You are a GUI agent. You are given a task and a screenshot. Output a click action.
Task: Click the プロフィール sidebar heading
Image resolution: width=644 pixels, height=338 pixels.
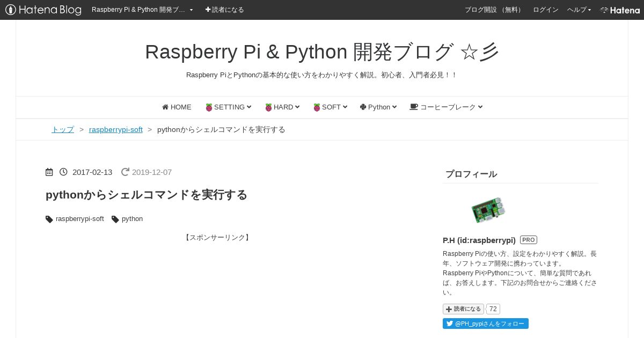tap(471, 174)
